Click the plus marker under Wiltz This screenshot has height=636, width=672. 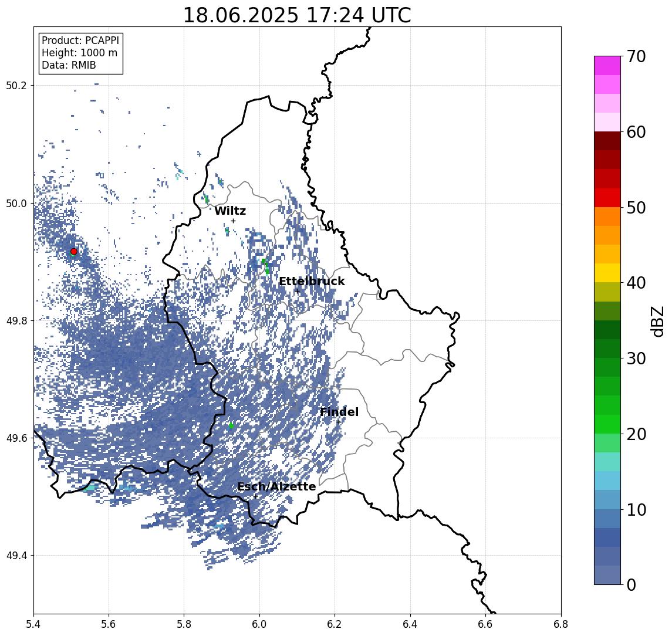click(233, 221)
